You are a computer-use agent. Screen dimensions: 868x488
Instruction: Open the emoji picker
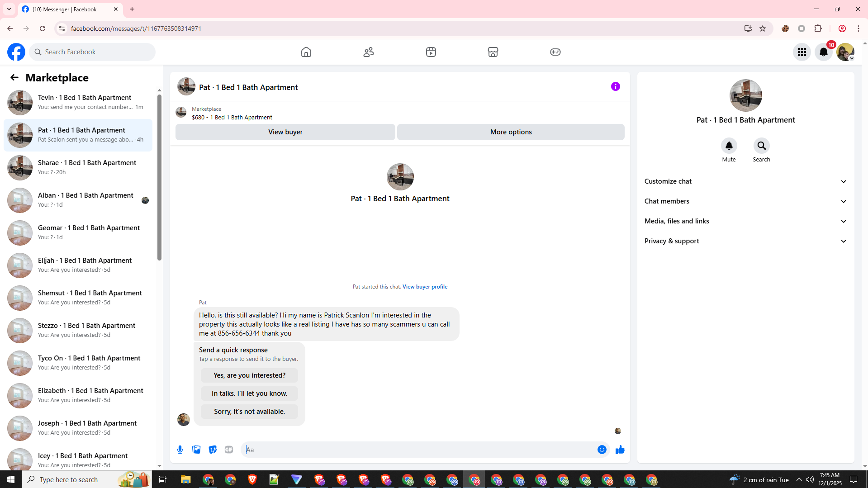[x=602, y=450]
